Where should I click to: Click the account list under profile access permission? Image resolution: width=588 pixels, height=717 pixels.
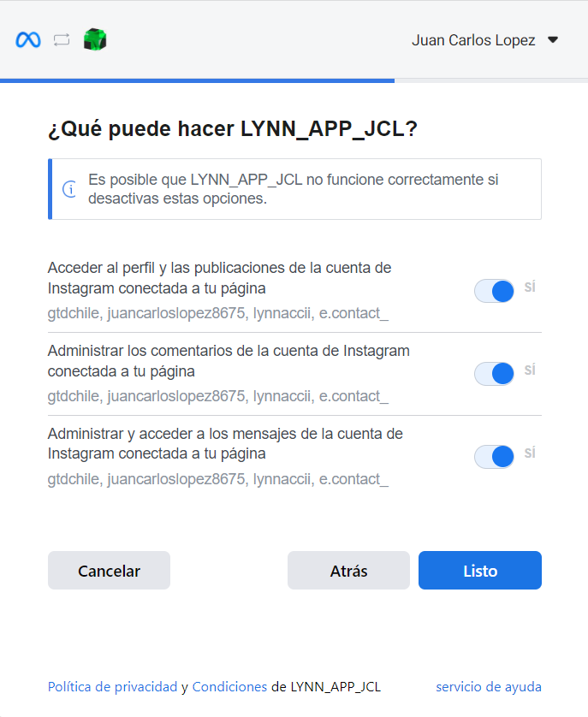coord(217,313)
